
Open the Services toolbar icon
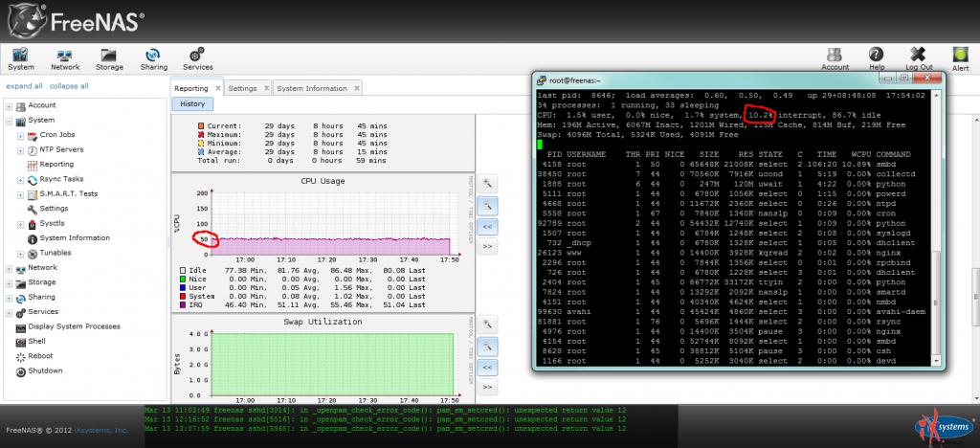197,58
